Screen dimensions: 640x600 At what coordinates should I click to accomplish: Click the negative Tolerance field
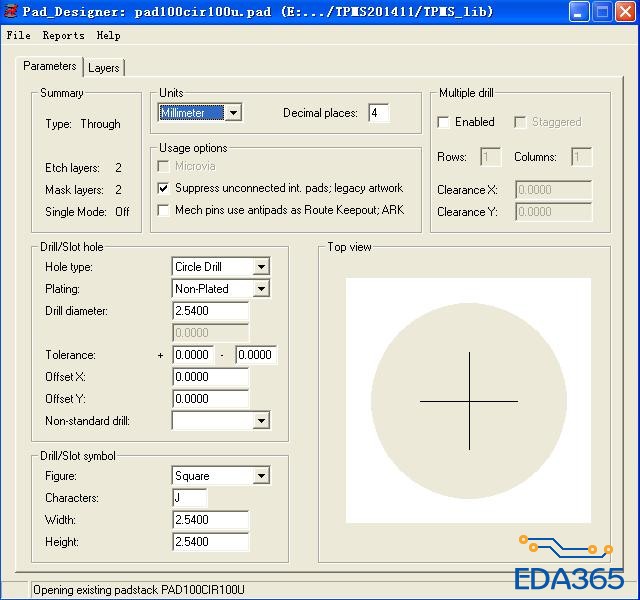(256, 355)
